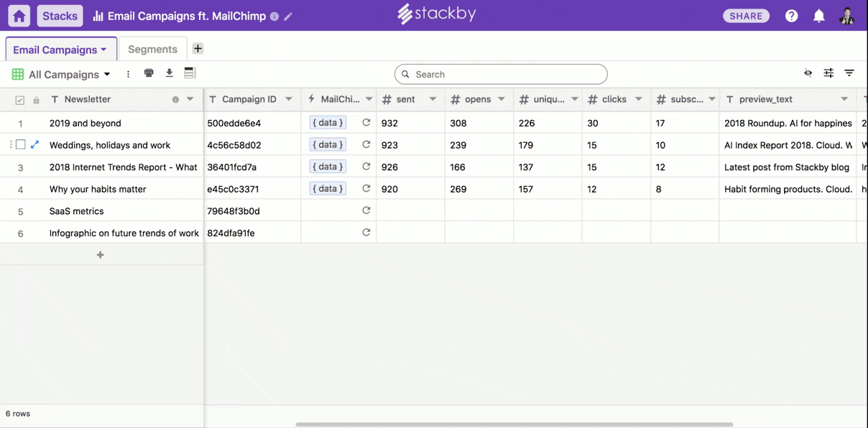Image resolution: width=868 pixels, height=428 pixels.
Task: Click the Search input field
Action: (x=501, y=74)
